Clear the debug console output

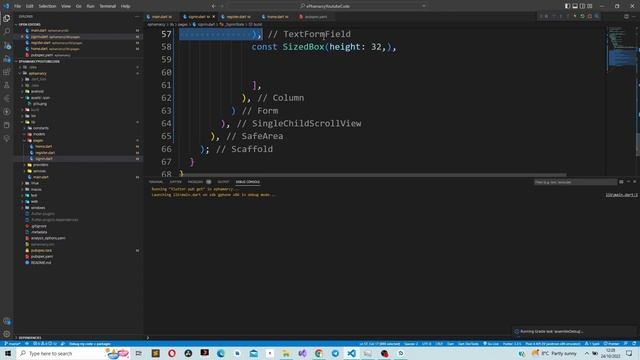pyautogui.click(x=621, y=182)
